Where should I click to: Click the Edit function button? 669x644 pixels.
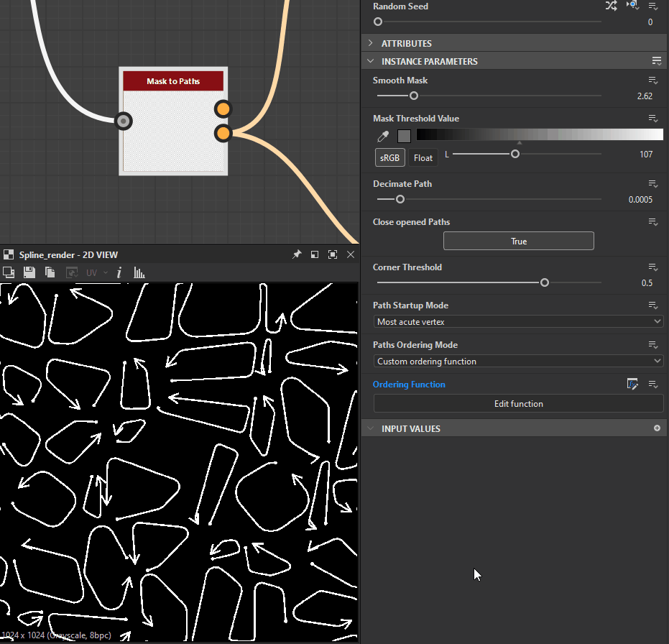[518, 404]
